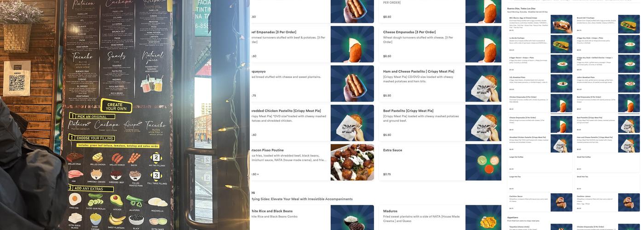Select the Maduros side item
644x230 pixels.
click(440, 217)
